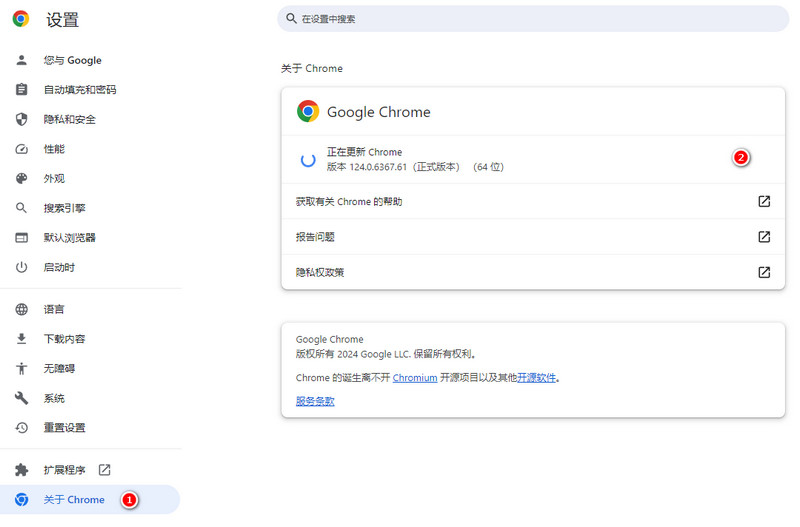Click the reset clock icon for 重置设置
The width and height of the screenshot is (800, 527).
click(x=21, y=428)
